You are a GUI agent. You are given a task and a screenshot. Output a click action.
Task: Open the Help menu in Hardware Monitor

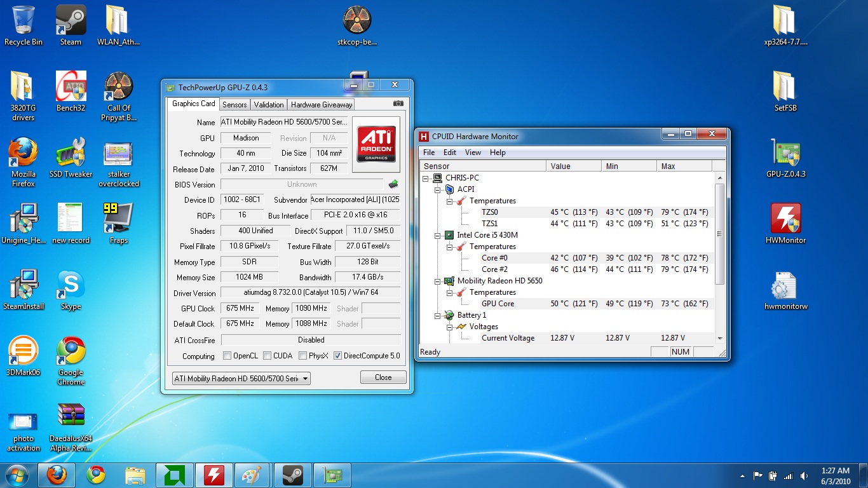coord(498,152)
